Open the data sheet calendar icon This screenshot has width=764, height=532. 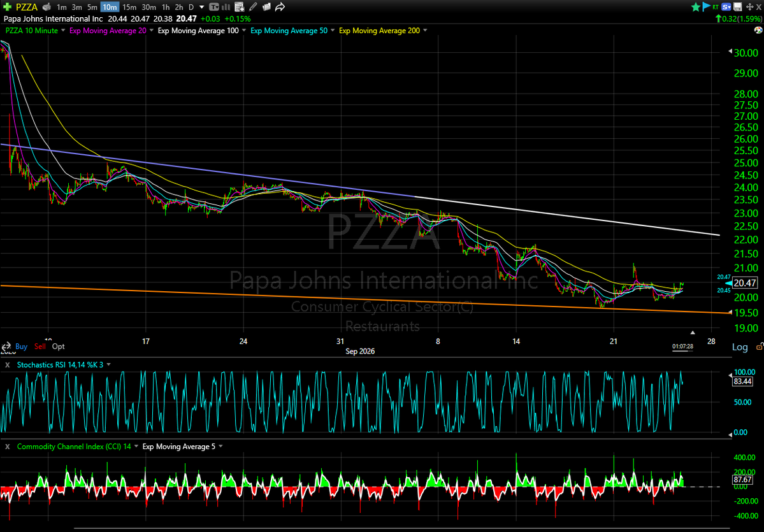239,7
